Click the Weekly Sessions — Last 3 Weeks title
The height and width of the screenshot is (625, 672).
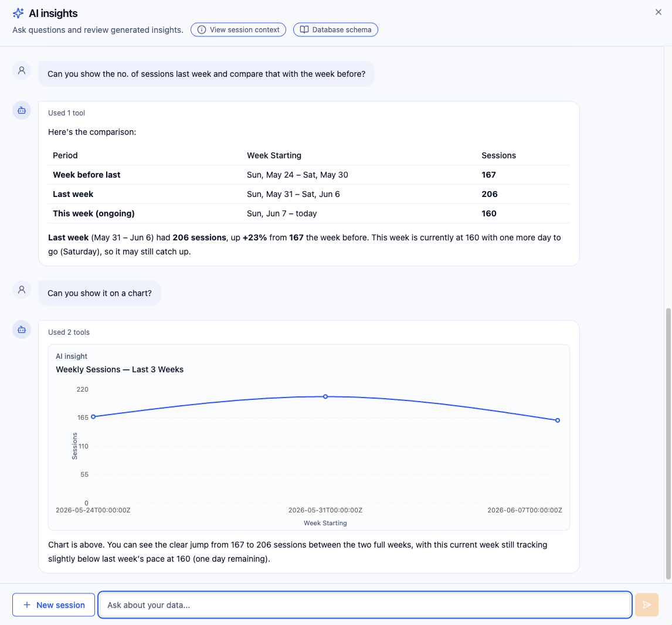120,370
